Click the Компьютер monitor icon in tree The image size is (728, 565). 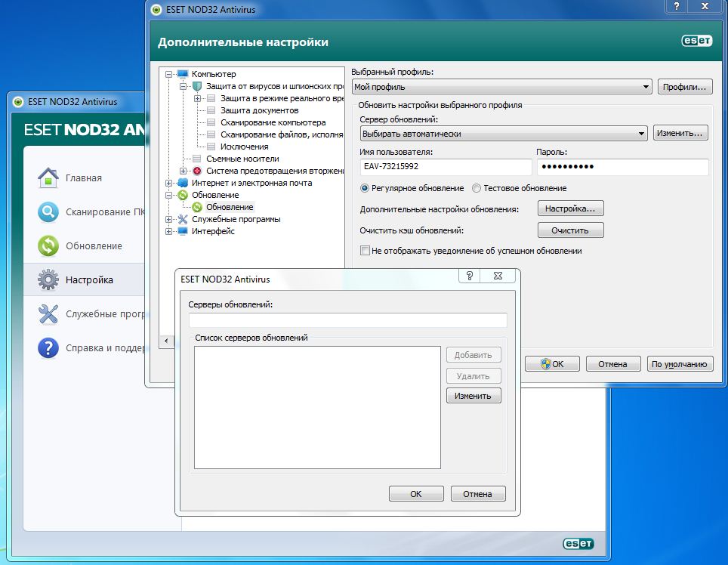coord(183,74)
